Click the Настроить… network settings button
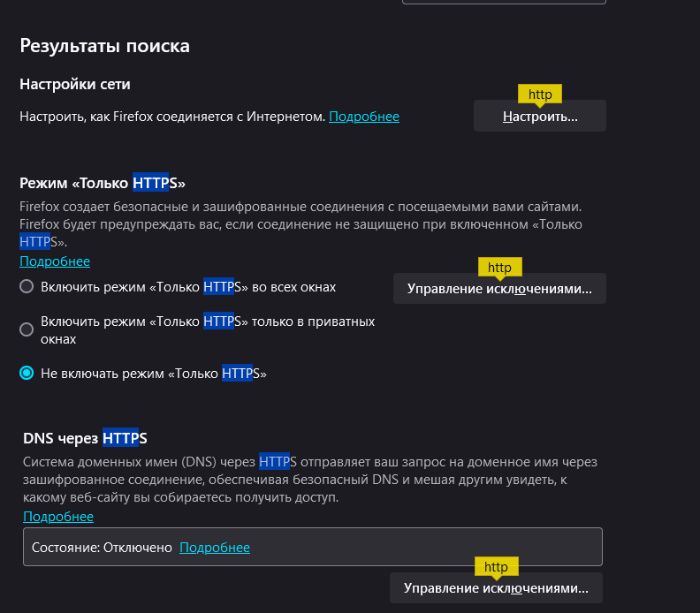Screen dimensions: 700x613 [539, 117]
